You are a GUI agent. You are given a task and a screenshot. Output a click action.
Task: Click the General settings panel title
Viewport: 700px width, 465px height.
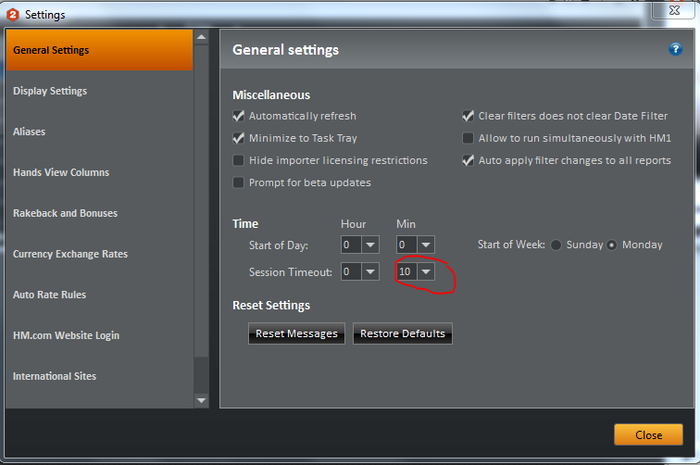(285, 50)
